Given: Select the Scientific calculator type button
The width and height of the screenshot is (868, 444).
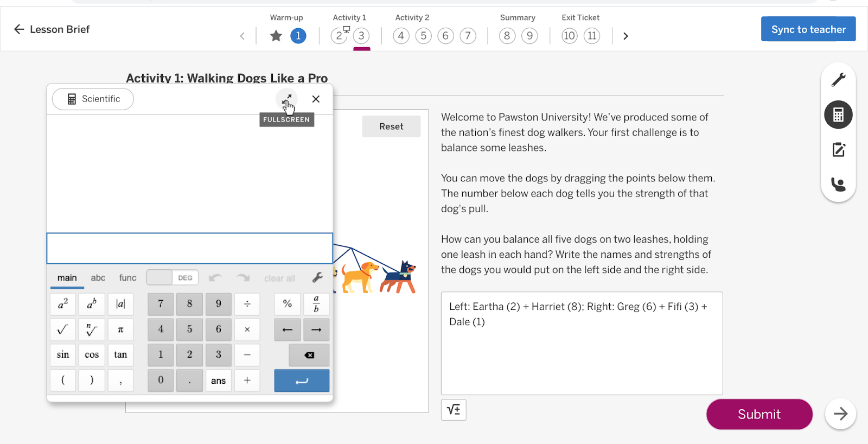Looking at the screenshot, I should pyautogui.click(x=93, y=99).
